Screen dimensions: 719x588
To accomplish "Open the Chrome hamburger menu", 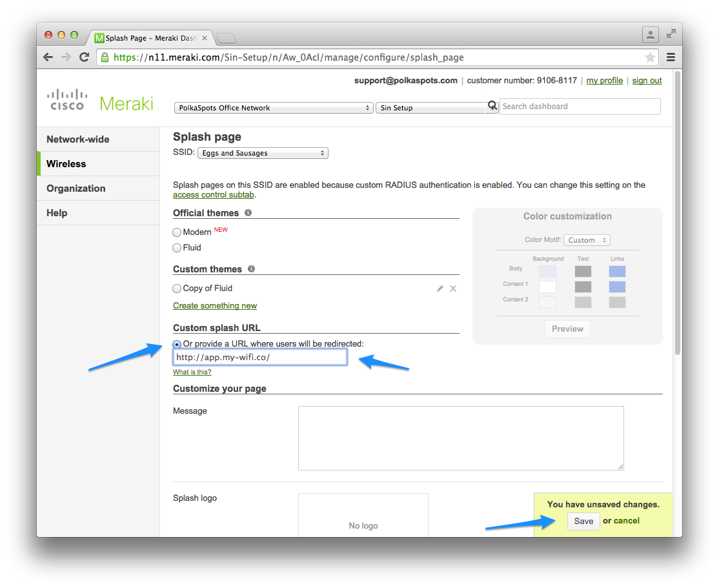I will click(x=671, y=57).
